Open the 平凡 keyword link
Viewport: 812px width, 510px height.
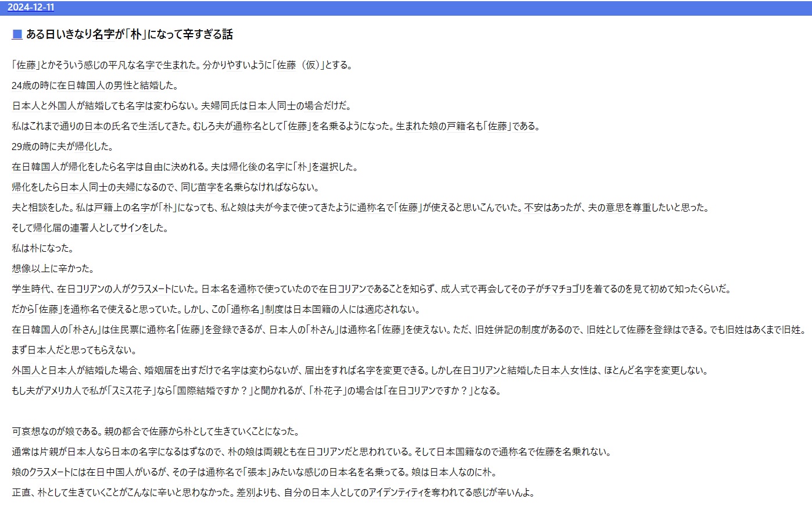118,65
